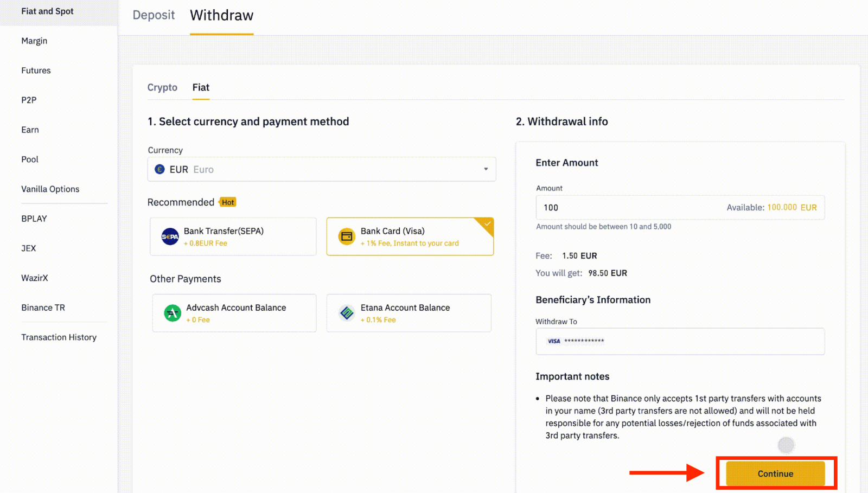Click the VISA logo in Withdraw To field
The image size is (868, 493).
(553, 341)
